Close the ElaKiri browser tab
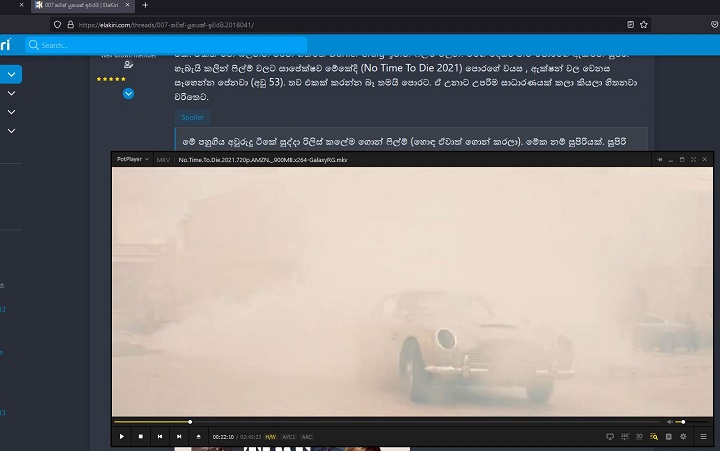 pos(127,5)
